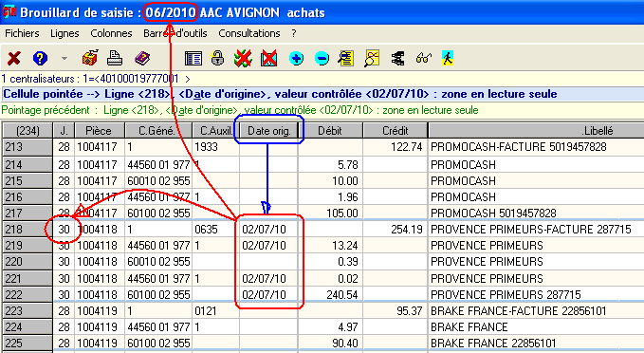The height and width of the screenshot is (353, 644).
Task: Click day value 30 in row 218
Action: [x=64, y=230]
